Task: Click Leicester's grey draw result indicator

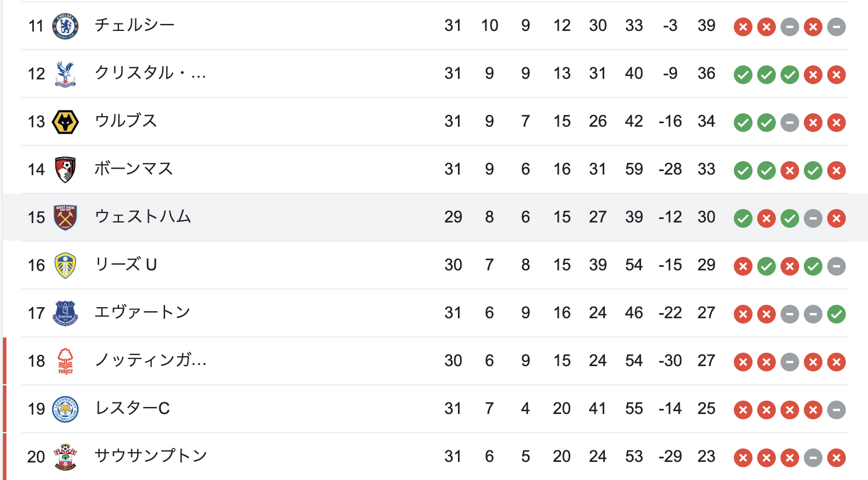Action: [836, 410]
